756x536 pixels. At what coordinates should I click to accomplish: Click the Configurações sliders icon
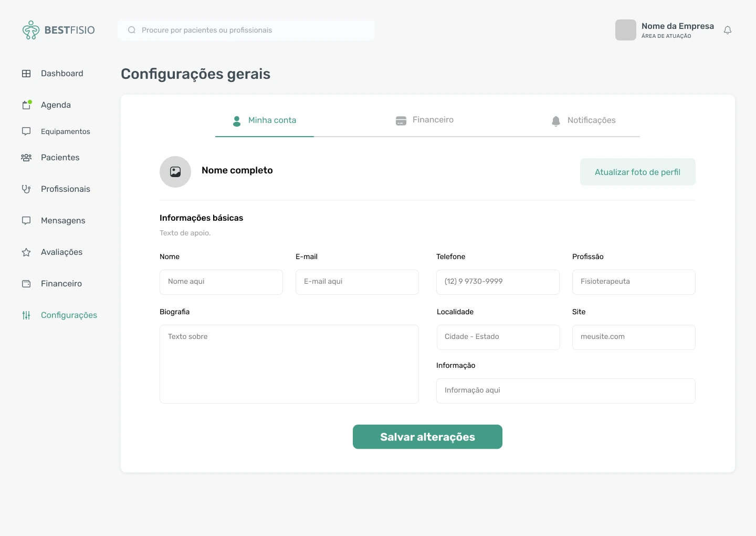click(x=26, y=315)
